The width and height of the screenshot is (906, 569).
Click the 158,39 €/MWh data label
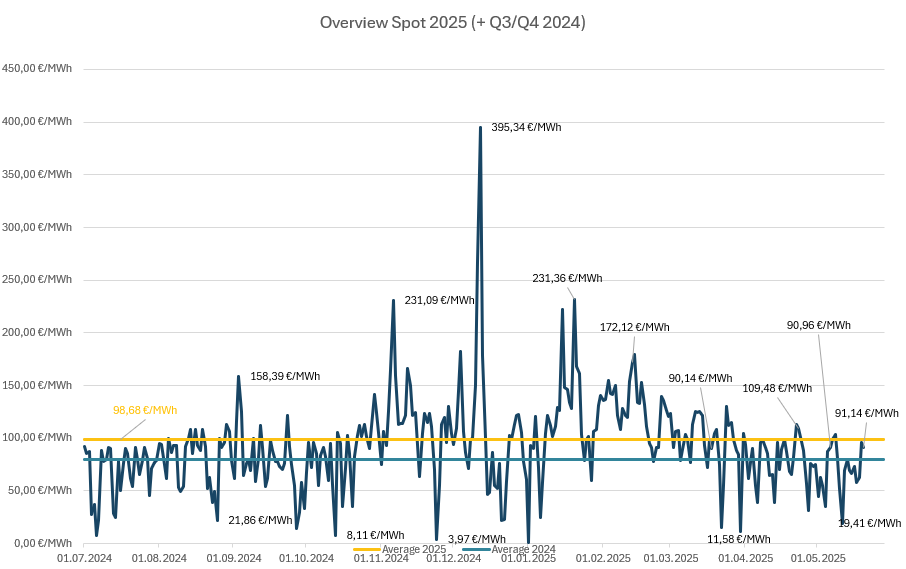click(285, 376)
